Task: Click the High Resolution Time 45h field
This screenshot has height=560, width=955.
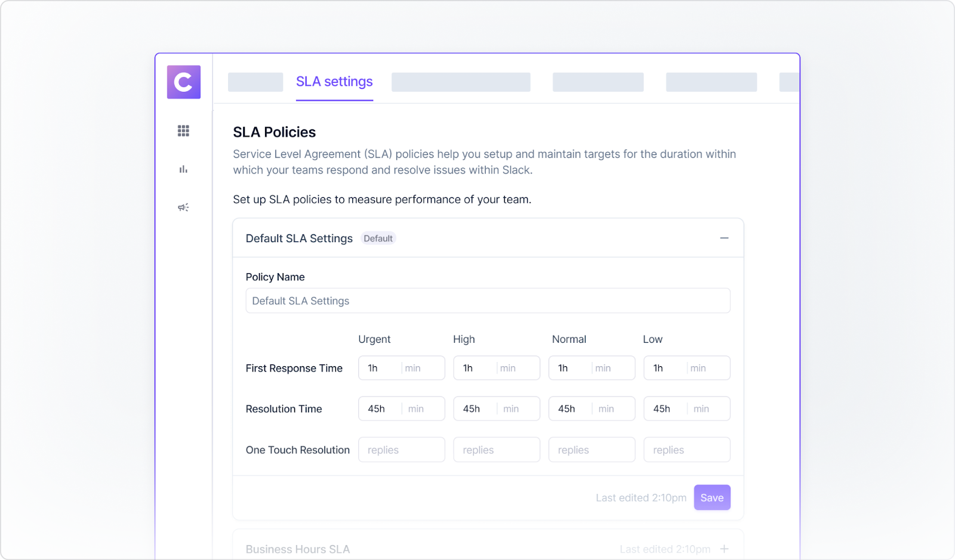Action: 475,409
